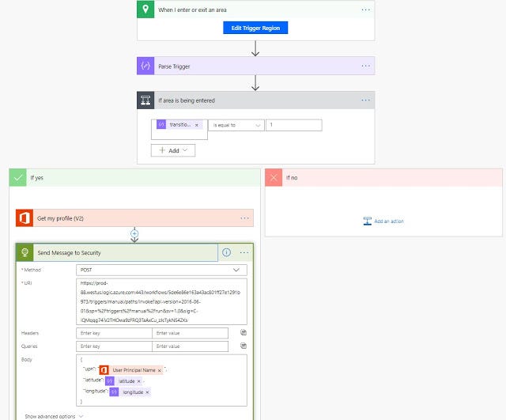Click the condition icon on 'If area is being entered'
Viewport: 506px width, 420px height.
[145, 100]
